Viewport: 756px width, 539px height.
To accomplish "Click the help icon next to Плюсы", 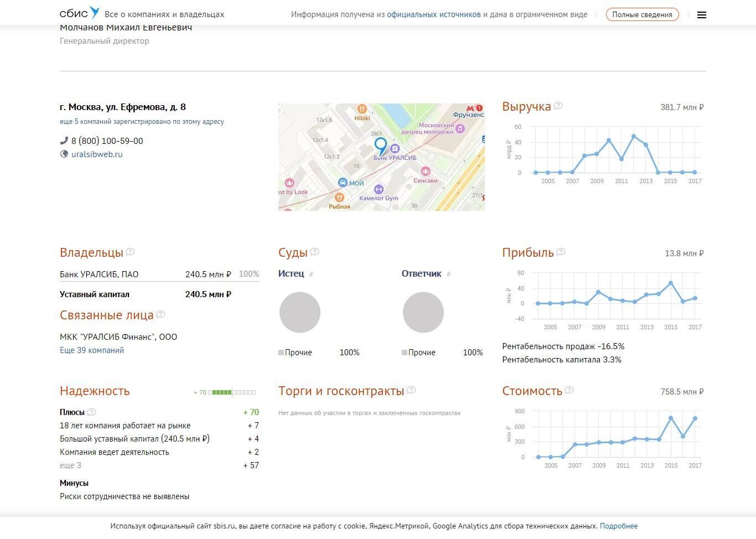I will click(91, 412).
